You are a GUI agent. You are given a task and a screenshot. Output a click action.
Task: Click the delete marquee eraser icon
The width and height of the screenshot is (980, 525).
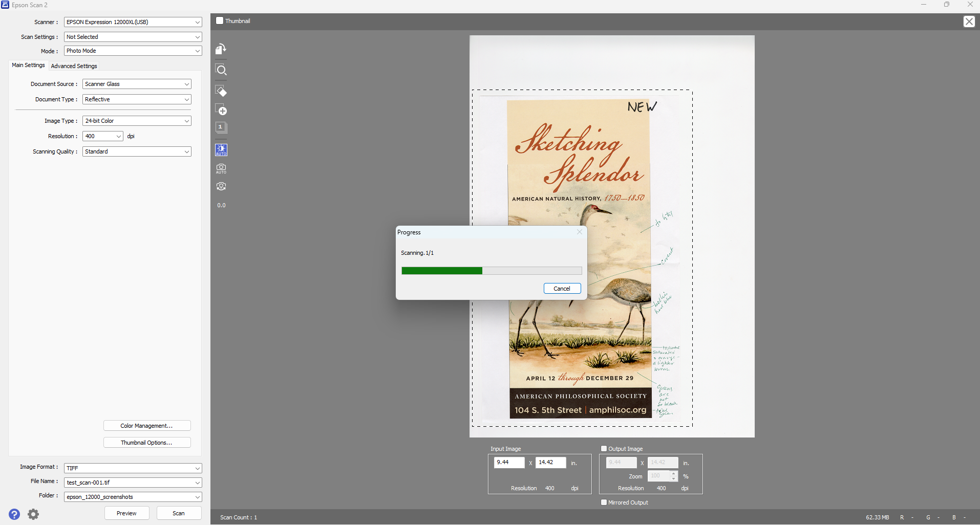click(221, 92)
